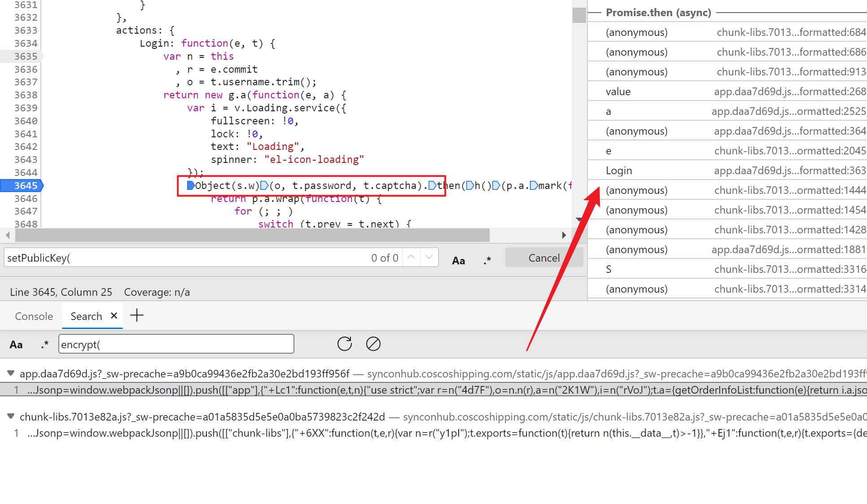The image size is (867, 504).
Task: Toggle inline breakpoint before (o, t.password
Action: point(264,185)
